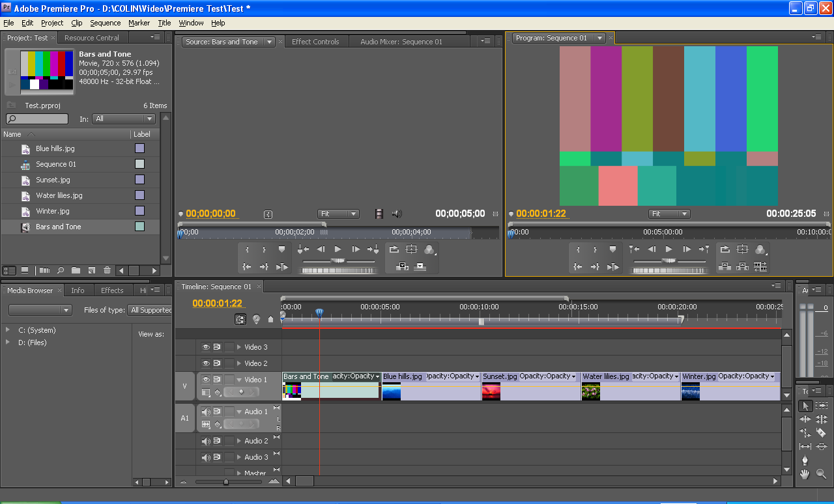834x504 pixels.
Task: Click Overlay button in Source monitor
Action: (420, 266)
